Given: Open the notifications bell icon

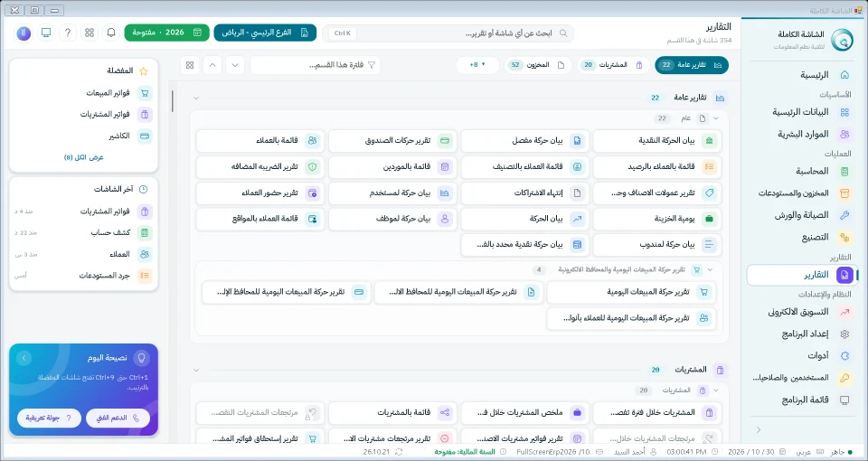Looking at the screenshot, I should 111,33.
